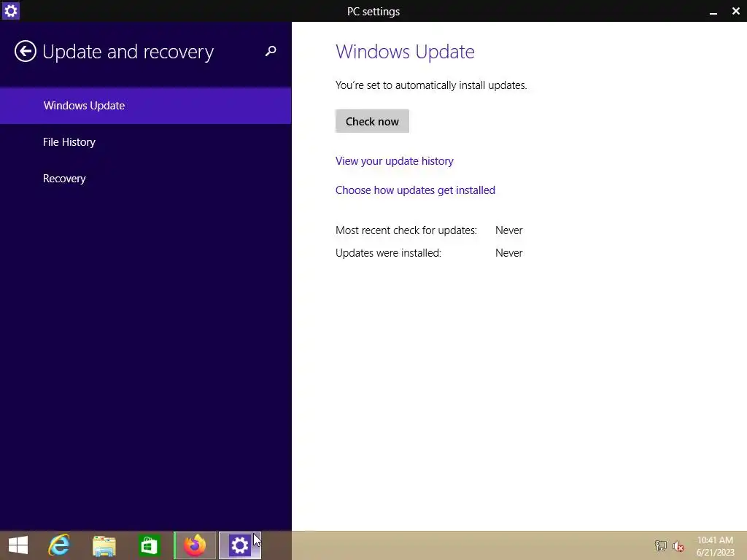Open the Start menu
Viewport: 747px width, 560px height.
coord(18,545)
